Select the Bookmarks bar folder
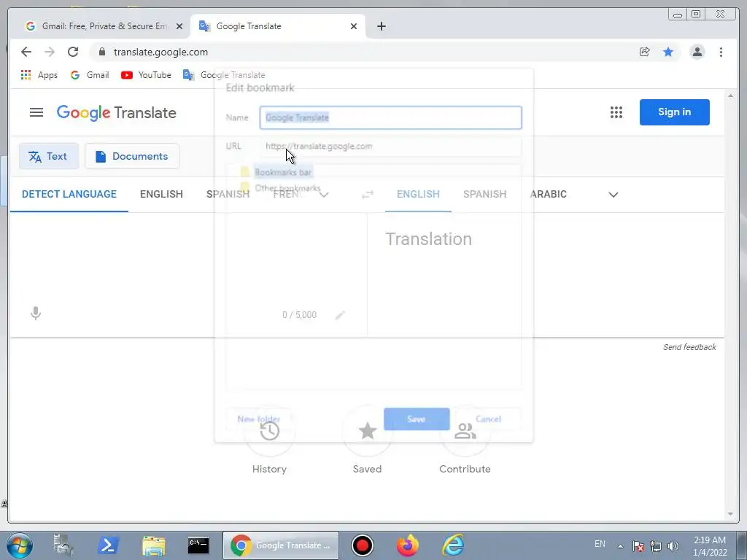The height and width of the screenshot is (560, 747). (x=283, y=172)
